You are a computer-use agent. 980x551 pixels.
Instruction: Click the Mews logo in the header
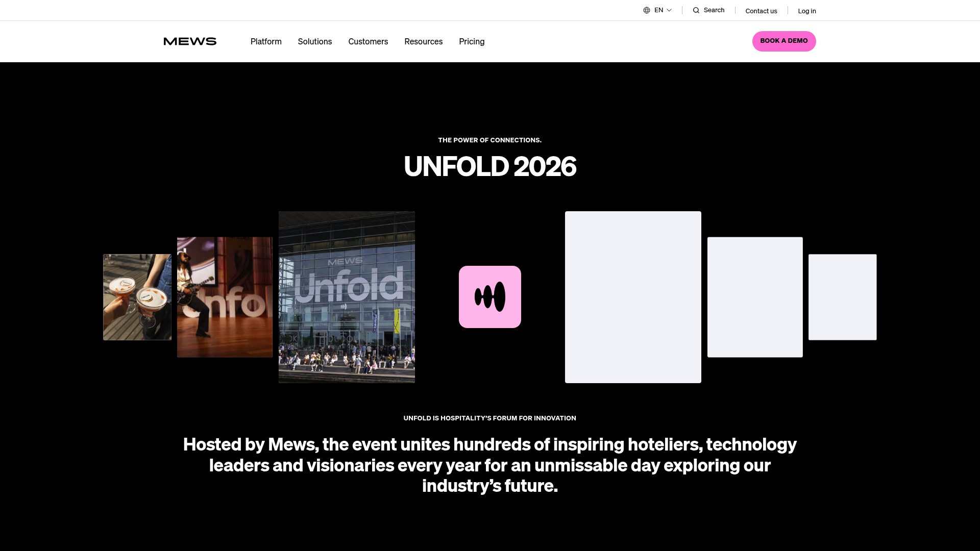pyautogui.click(x=190, y=41)
